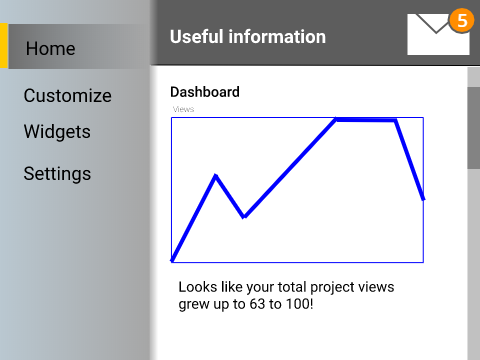Screen dimensions: 480x360
Task: Open the mail envelope icon
Action: [438, 34]
